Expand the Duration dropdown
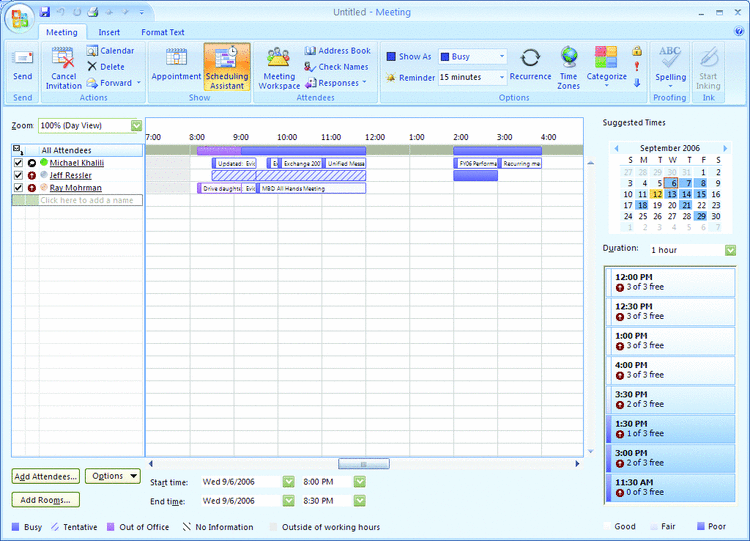 [730, 249]
